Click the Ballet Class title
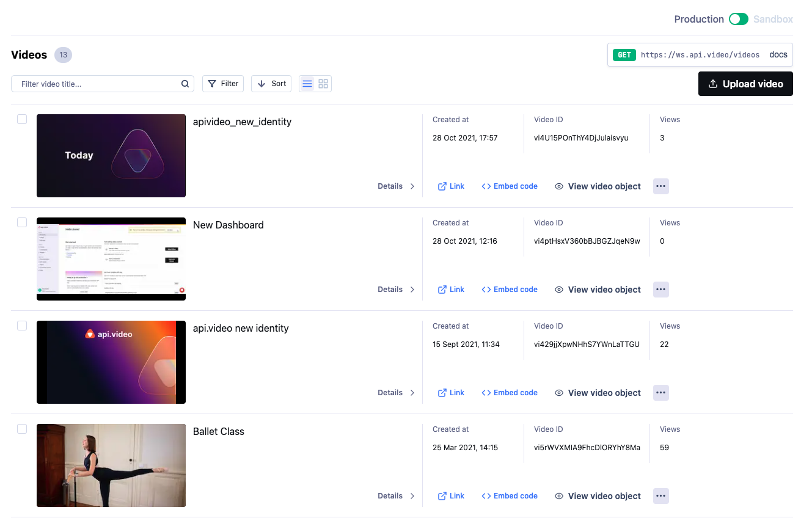The width and height of the screenshot is (812, 518). pyautogui.click(x=219, y=431)
